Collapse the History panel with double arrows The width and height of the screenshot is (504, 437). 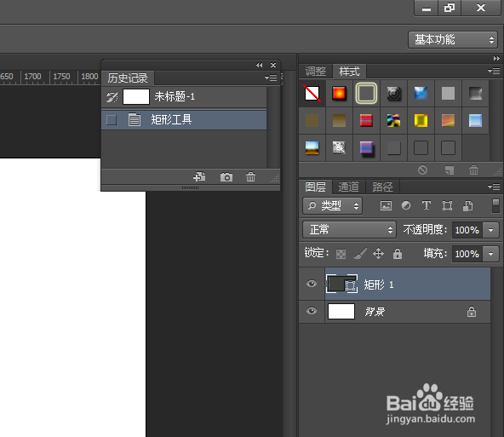pos(259,66)
